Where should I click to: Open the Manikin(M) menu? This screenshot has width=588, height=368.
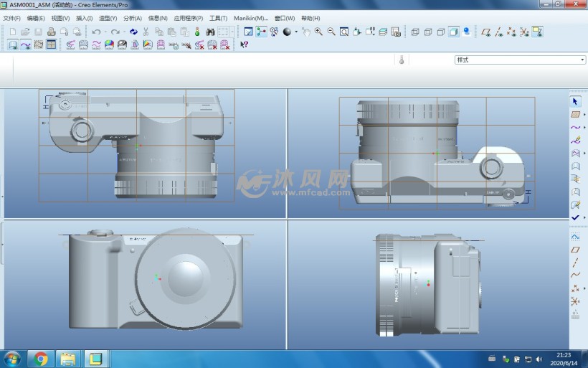click(251, 18)
